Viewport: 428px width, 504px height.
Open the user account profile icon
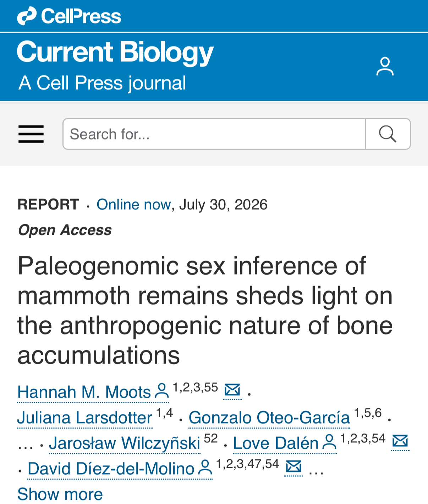pos(385,66)
